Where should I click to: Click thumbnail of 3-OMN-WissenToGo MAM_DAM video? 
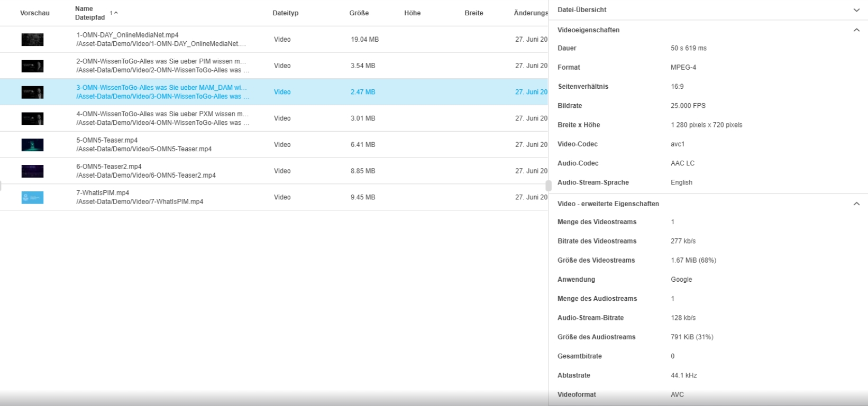tap(32, 93)
